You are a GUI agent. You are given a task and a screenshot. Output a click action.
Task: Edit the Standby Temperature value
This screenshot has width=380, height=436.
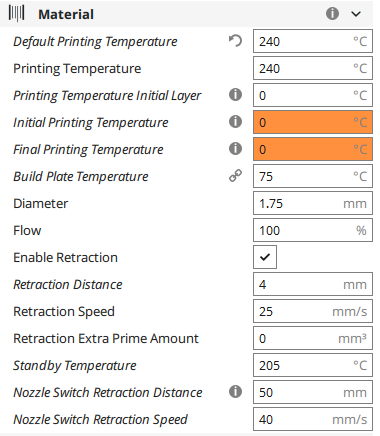click(x=313, y=365)
